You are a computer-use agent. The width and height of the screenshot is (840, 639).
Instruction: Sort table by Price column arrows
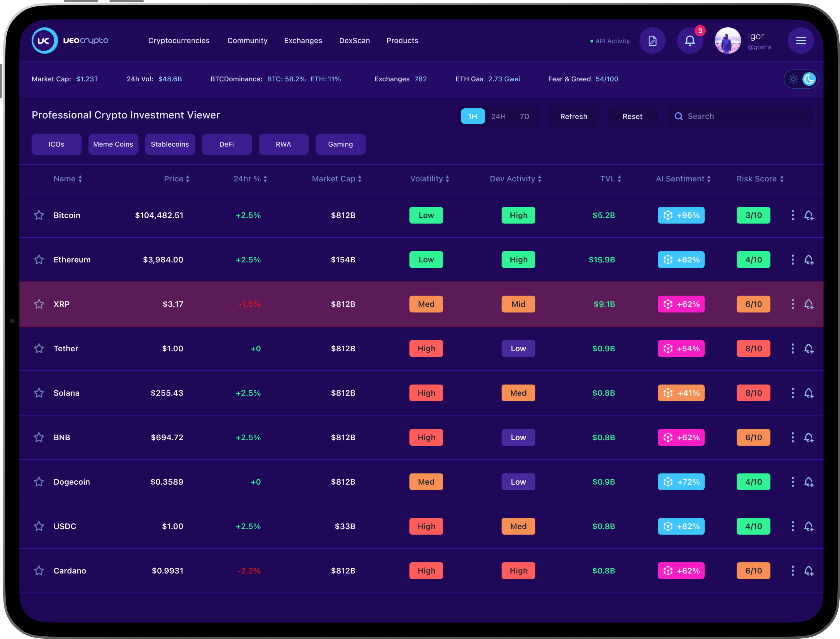(x=187, y=179)
